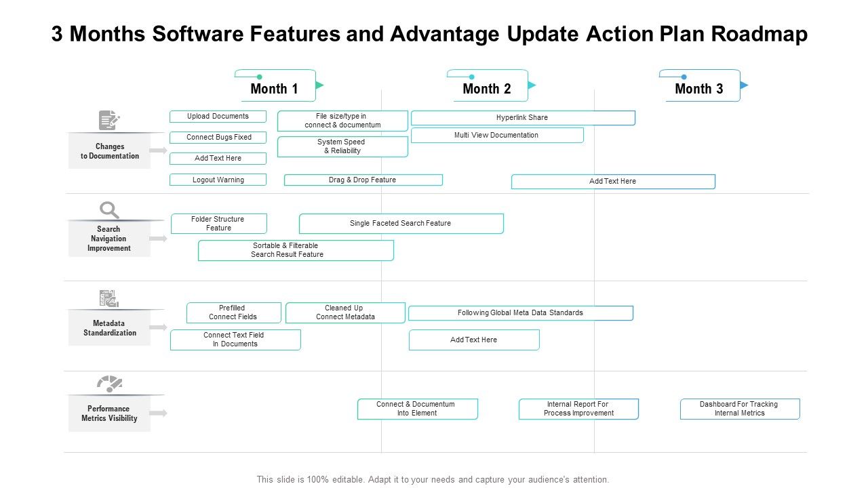Click the Dashboard For Tracking Internal Metrics box
The height and width of the screenshot is (488, 868).
pyautogui.click(x=740, y=409)
